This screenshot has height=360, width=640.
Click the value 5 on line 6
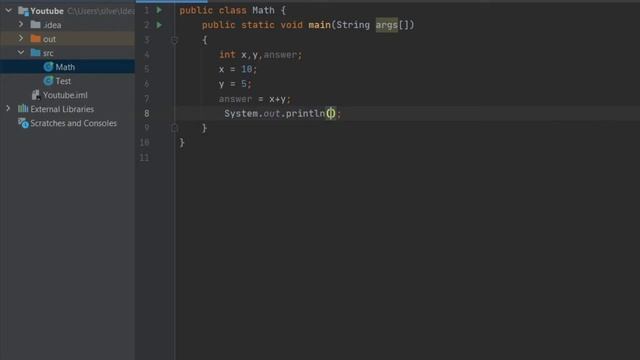point(244,84)
